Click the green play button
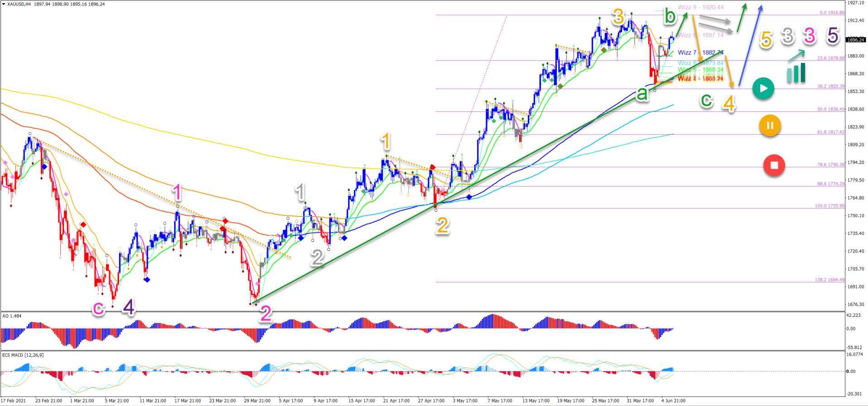Screen dimensions: 868x406 tap(763, 89)
